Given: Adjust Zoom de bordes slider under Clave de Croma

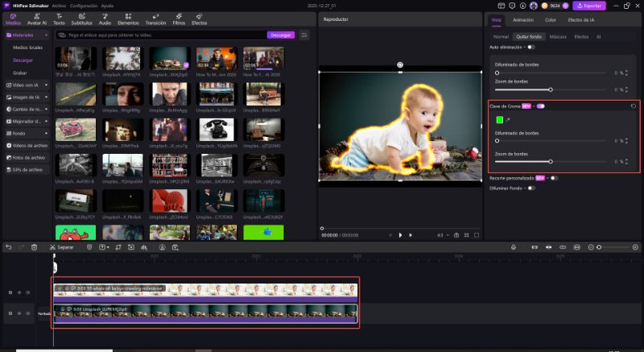Looking at the screenshot, I should [551, 161].
